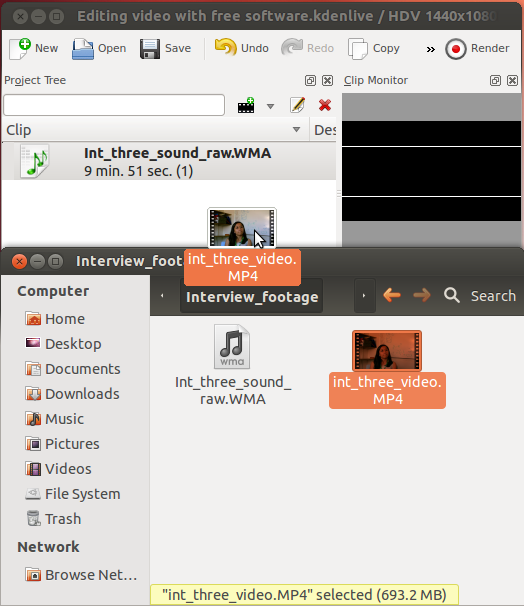Copy the selection with the Copy icon

pos(357,49)
